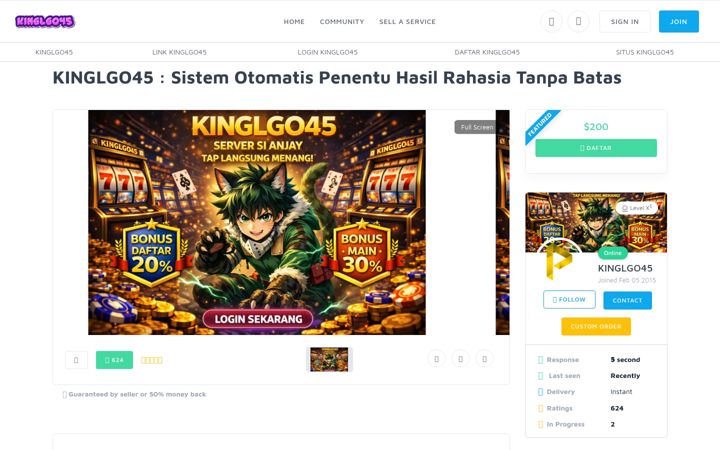Click the icon before 'Guaranteed by seller' text
This screenshot has width=720, height=450.
[65, 394]
